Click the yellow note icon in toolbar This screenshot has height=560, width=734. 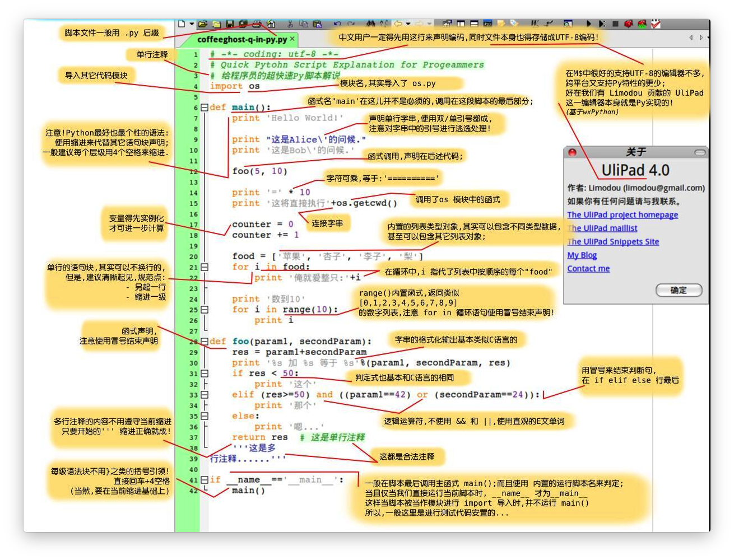(x=501, y=24)
